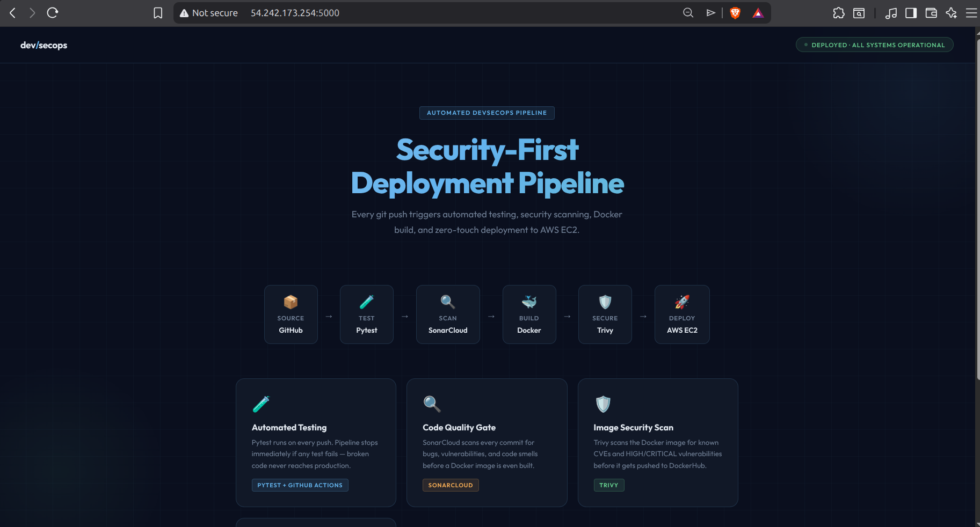Image resolution: width=980 pixels, height=527 pixels.
Task: Click the Image Security Scan shield icon
Action: (603, 404)
